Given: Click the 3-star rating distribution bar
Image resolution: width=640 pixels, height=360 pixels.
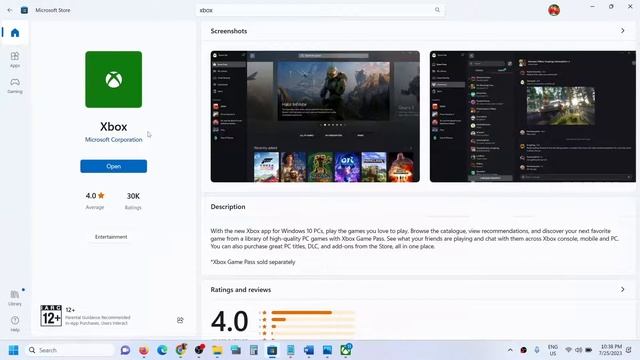Looking at the screenshot, I should [x=313, y=327].
